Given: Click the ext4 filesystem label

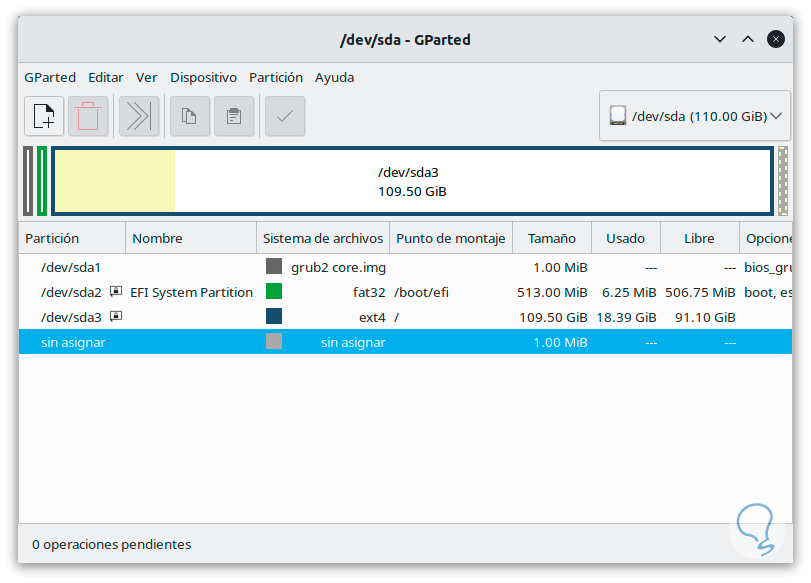Looking at the screenshot, I should click(x=372, y=317).
